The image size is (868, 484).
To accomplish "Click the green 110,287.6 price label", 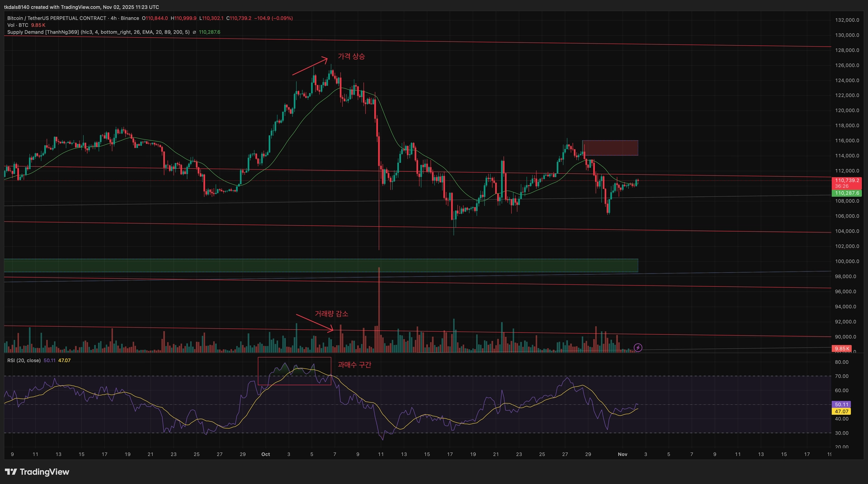I will [x=846, y=193].
